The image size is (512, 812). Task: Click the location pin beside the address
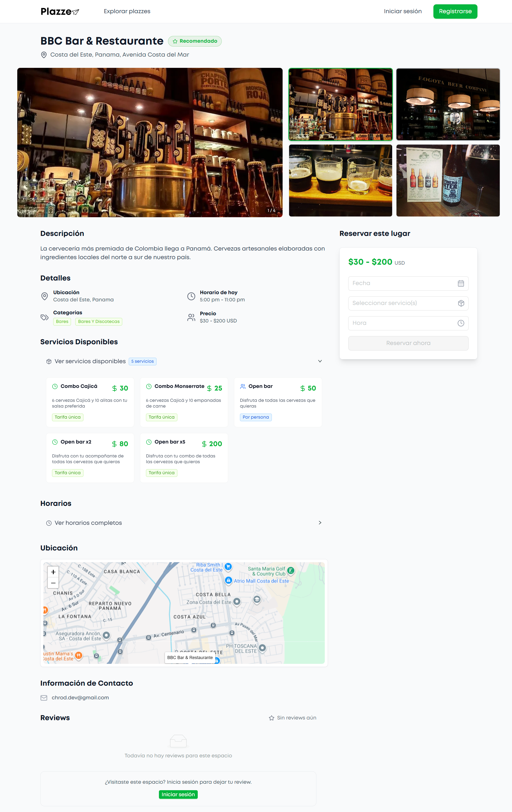click(x=44, y=55)
